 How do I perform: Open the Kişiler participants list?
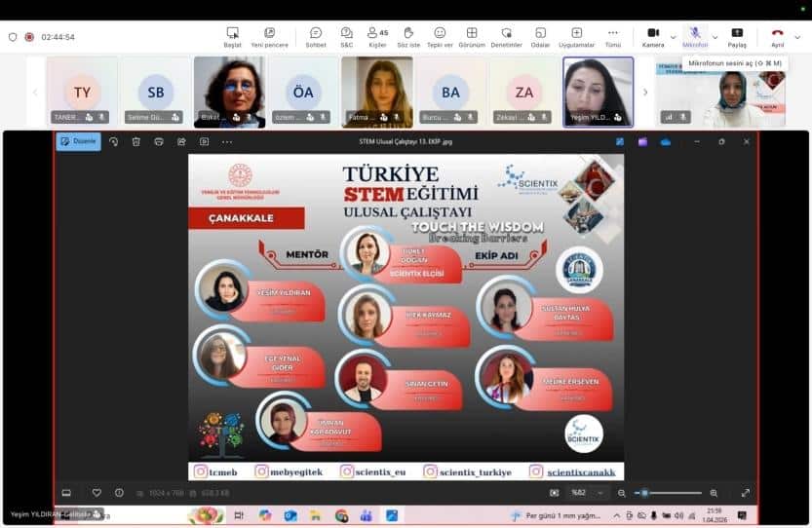(x=376, y=36)
